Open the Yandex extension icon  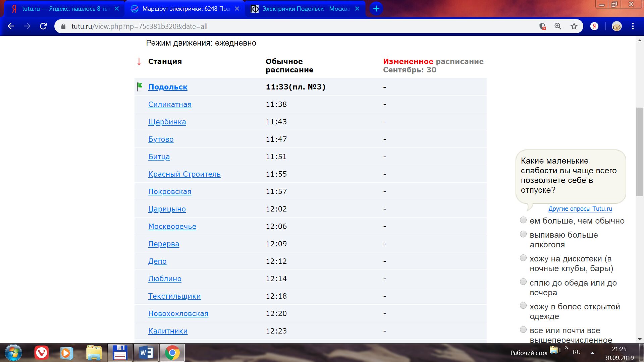594,26
